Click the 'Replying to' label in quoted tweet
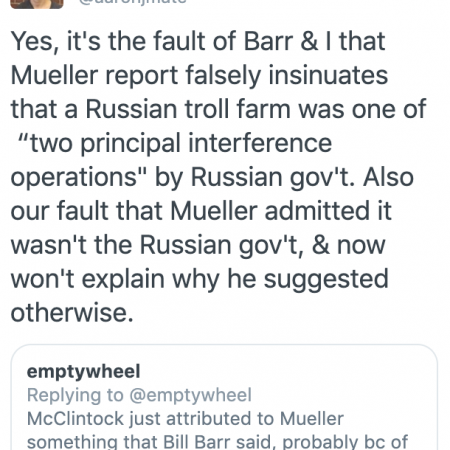The width and height of the screenshot is (450, 450). tap(75, 396)
